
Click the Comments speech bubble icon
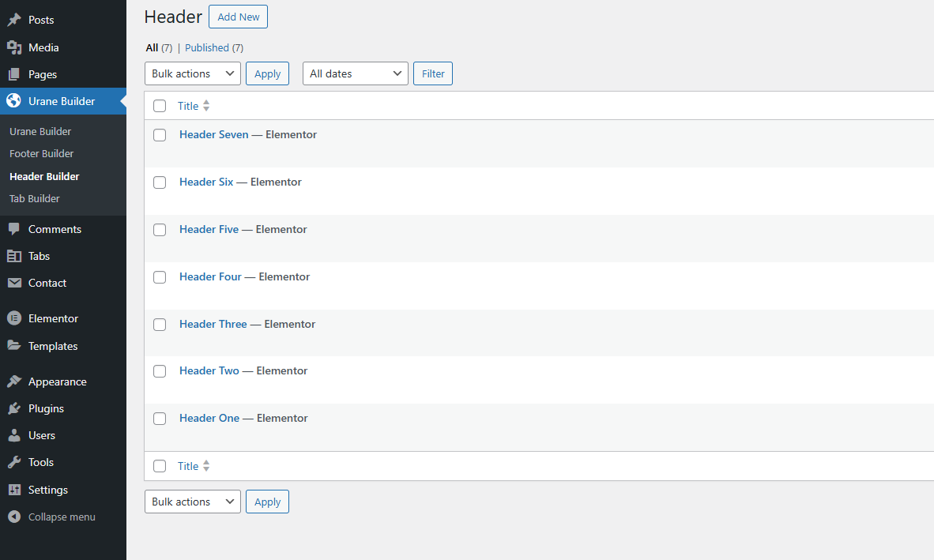pyautogui.click(x=14, y=229)
